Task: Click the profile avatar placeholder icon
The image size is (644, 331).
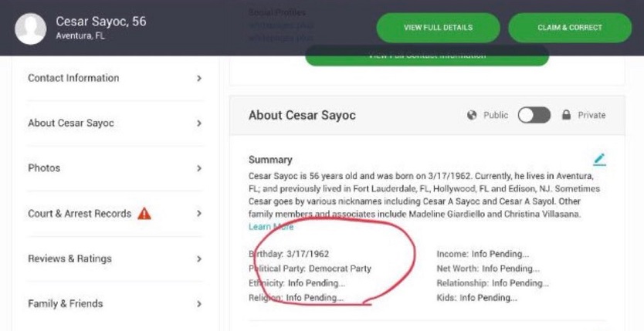Action: (30, 29)
